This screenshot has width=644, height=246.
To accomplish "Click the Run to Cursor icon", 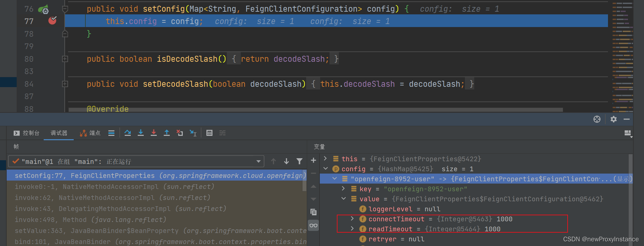I will 193,133.
